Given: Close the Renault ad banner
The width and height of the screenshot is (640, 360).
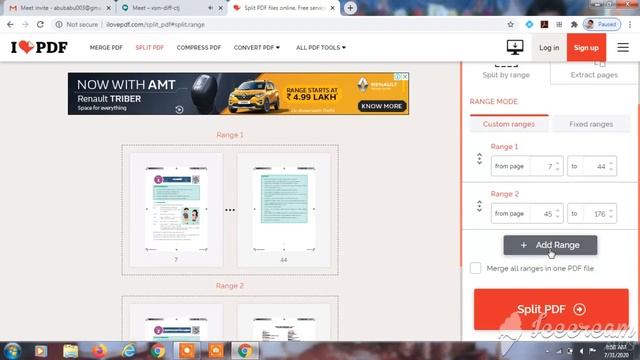Looking at the screenshot, I should pos(404,76).
